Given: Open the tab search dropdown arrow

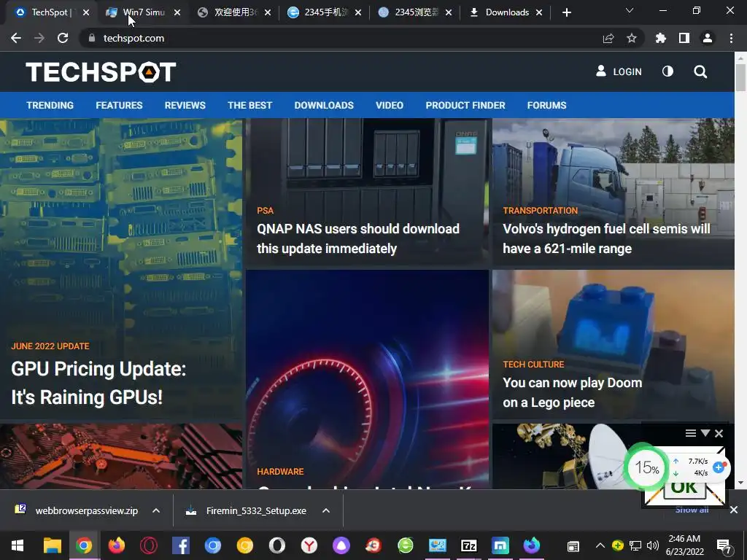Looking at the screenshot, I should coord(630,10).
